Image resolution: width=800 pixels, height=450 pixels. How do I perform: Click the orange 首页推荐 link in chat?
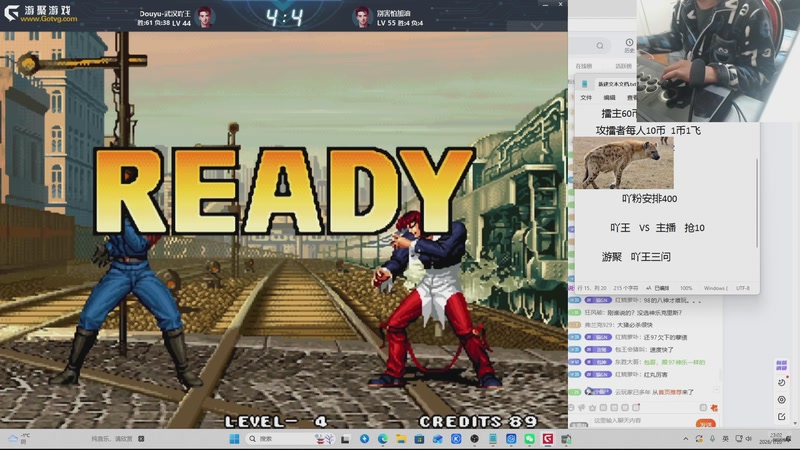pos(668,392)
